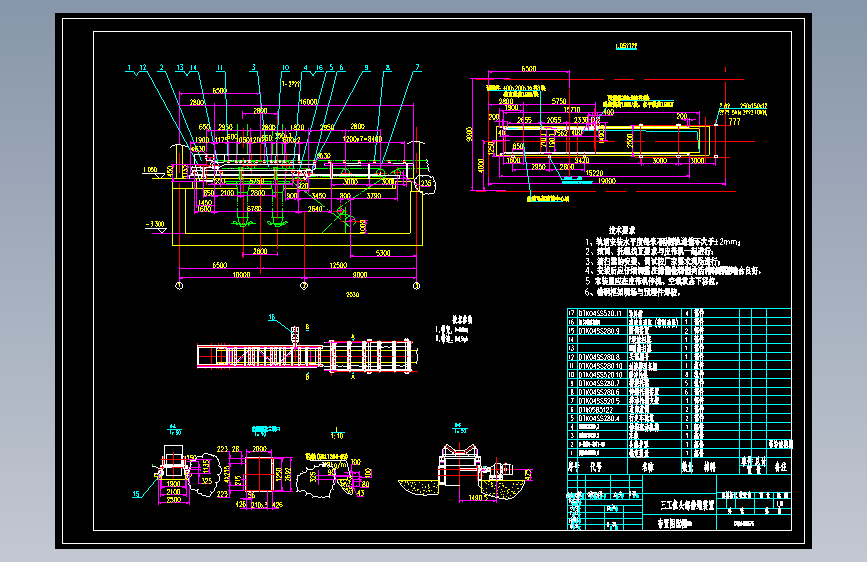
Task: Select leader callout 13 above the elevation
Action: 180,67
